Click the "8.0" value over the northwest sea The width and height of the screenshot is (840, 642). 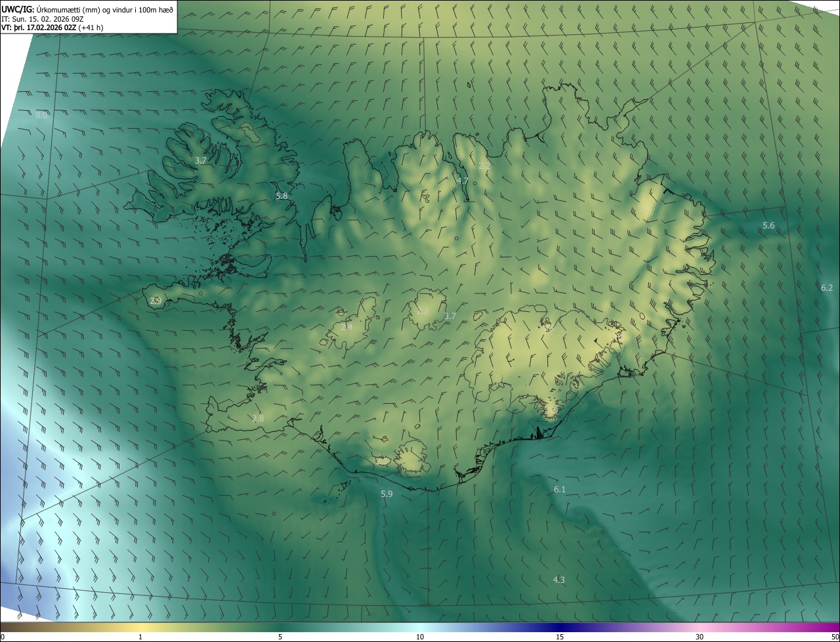point(41,115)
